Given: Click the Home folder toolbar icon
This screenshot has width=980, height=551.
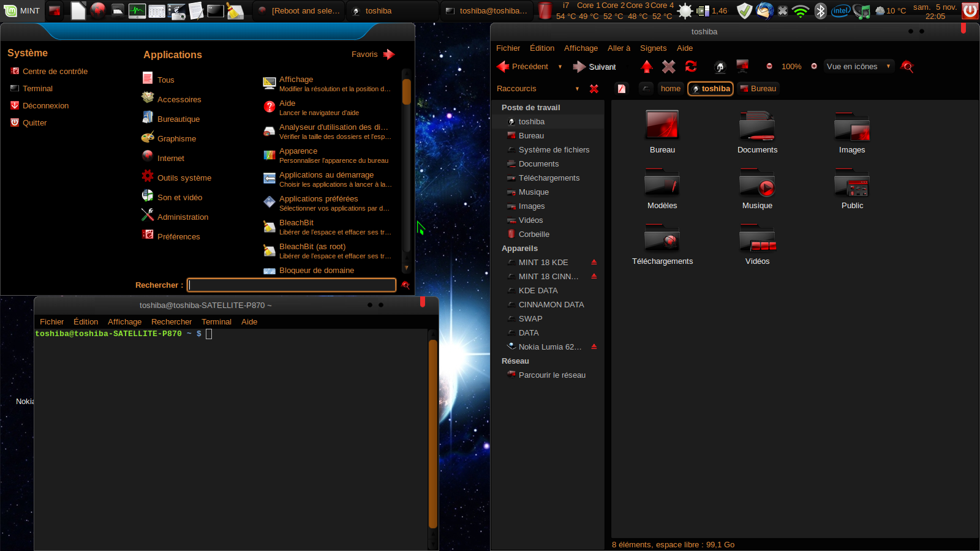Looking at the screenshot, I should [720, 67].
